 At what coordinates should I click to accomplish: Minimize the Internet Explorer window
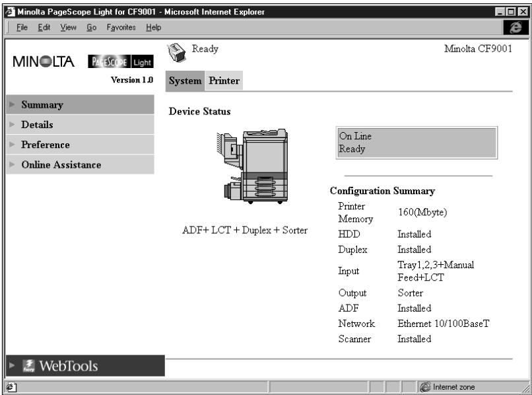(500, 12)
